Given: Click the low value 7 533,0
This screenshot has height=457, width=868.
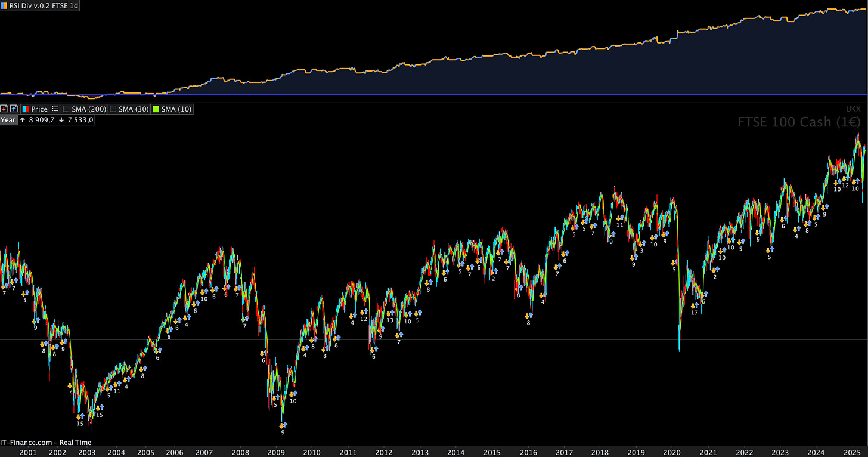Looking at the screenshot, I should tap(79, 120).
